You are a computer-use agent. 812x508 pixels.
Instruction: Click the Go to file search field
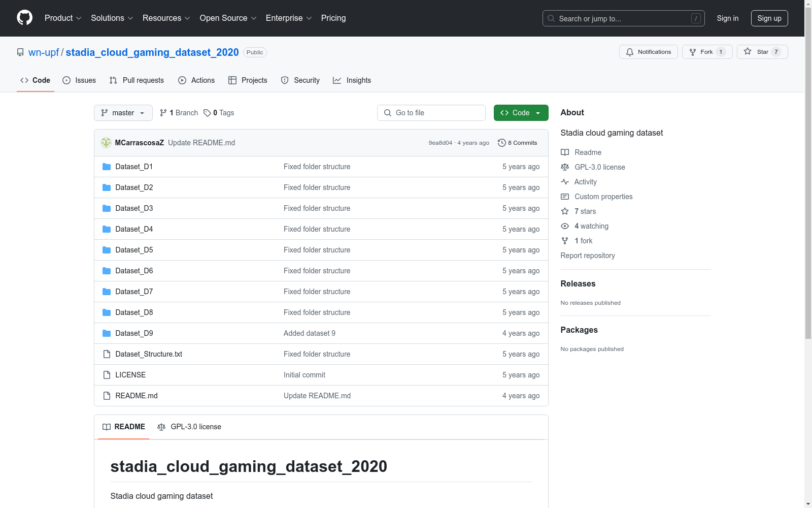point(431,113)
